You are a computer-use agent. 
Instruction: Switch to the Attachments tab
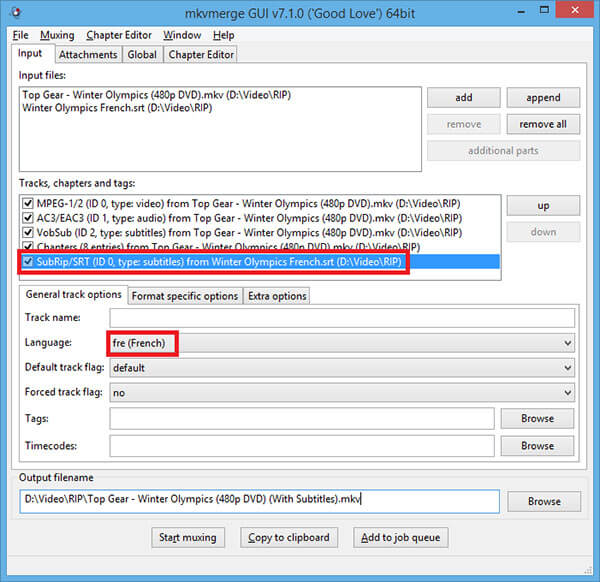tap(87, 54)
